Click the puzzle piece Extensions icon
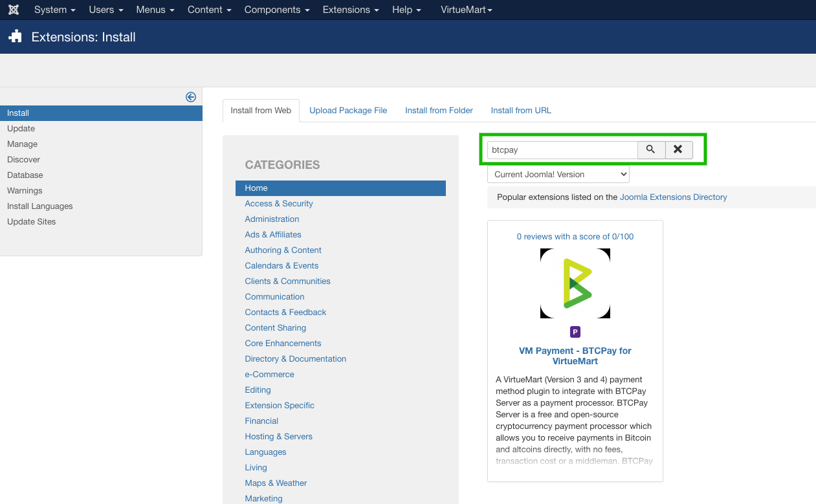 (x=16, y=37)
